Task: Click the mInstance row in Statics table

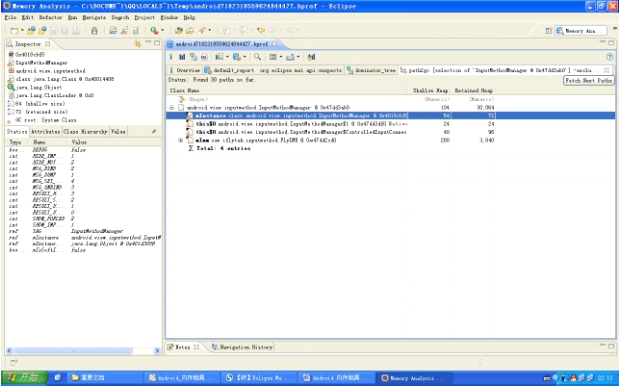Action: [84, 238]
